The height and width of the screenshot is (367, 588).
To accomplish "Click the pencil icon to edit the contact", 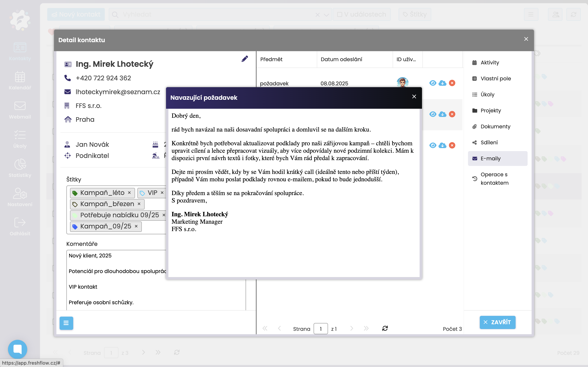I will (245, 59).
